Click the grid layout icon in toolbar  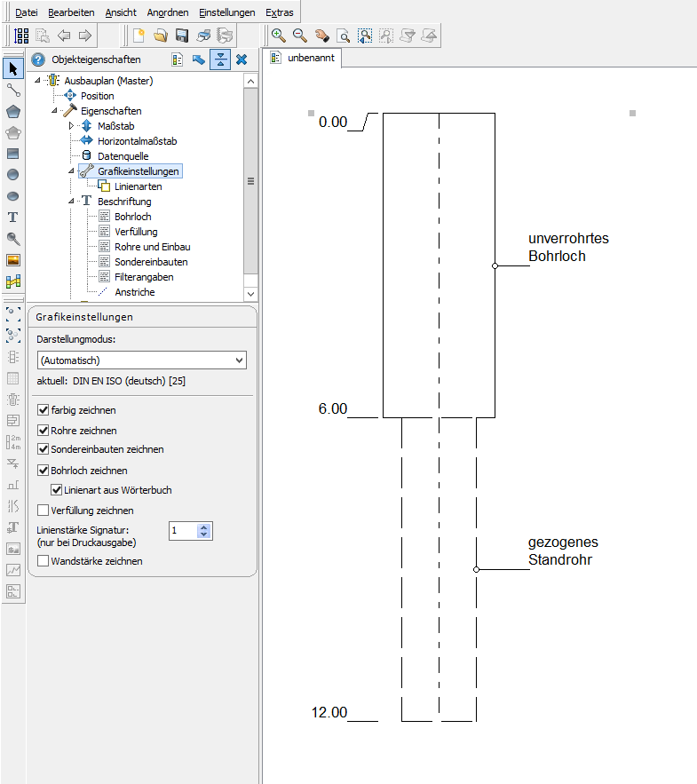coord(21,36)
